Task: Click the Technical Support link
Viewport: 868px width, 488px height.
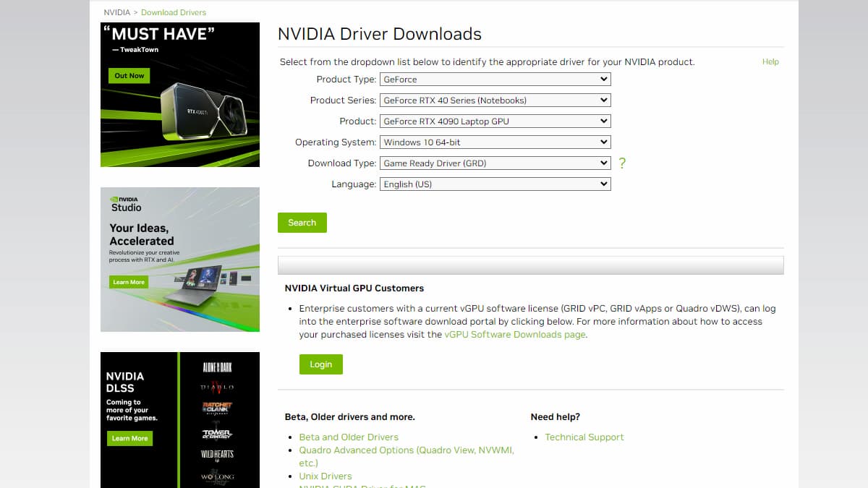Action: click(x=584, y=437)
